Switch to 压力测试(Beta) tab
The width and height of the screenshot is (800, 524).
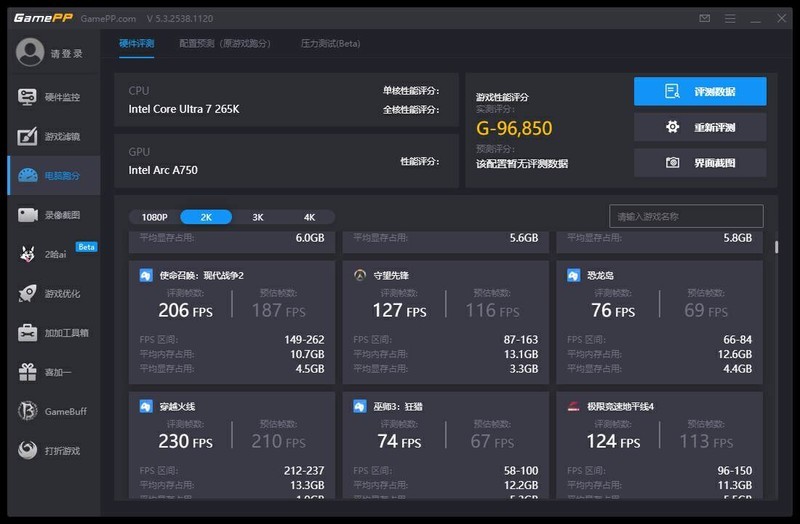[330, 44]
